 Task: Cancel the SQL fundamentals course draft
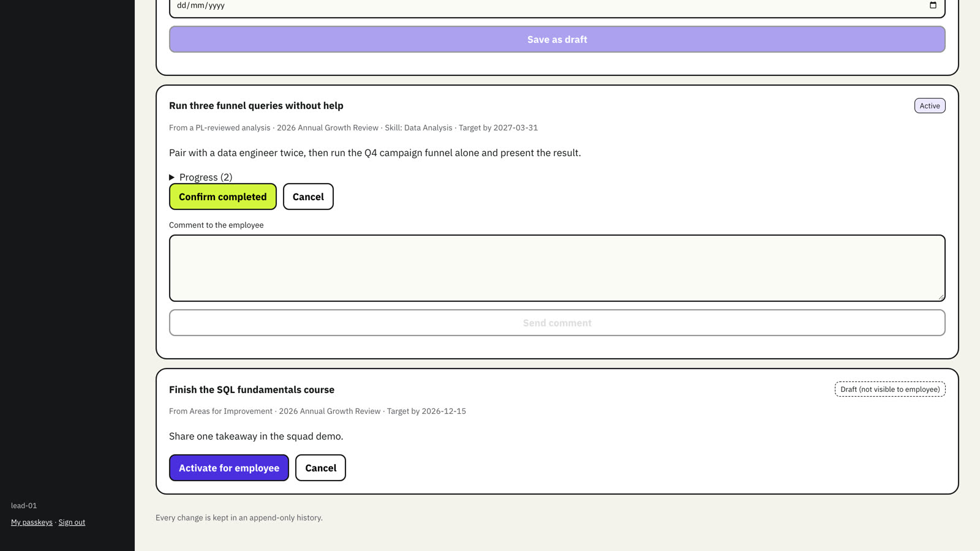coord(320,468)
